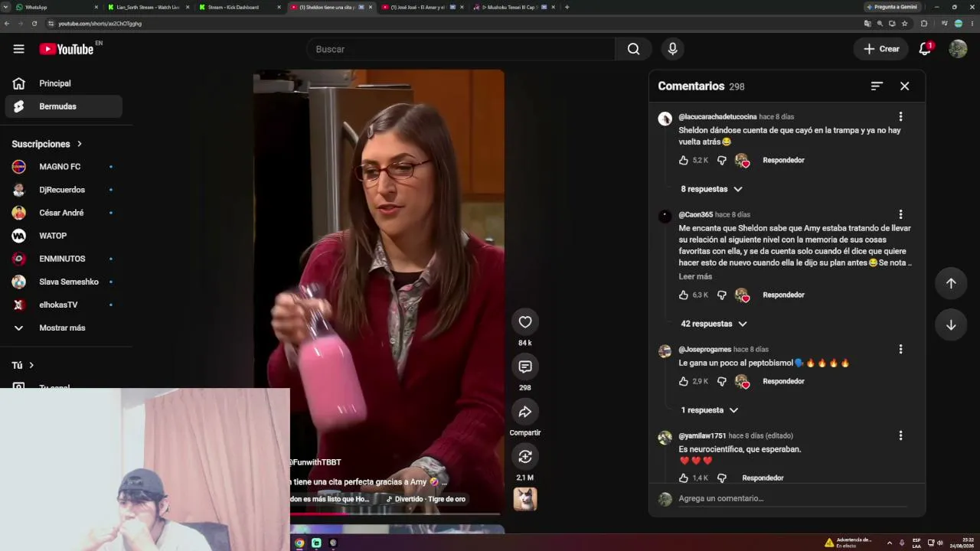Click the Crear button
This screenshot has height=551, width=980.
click(x=881, y=49)
